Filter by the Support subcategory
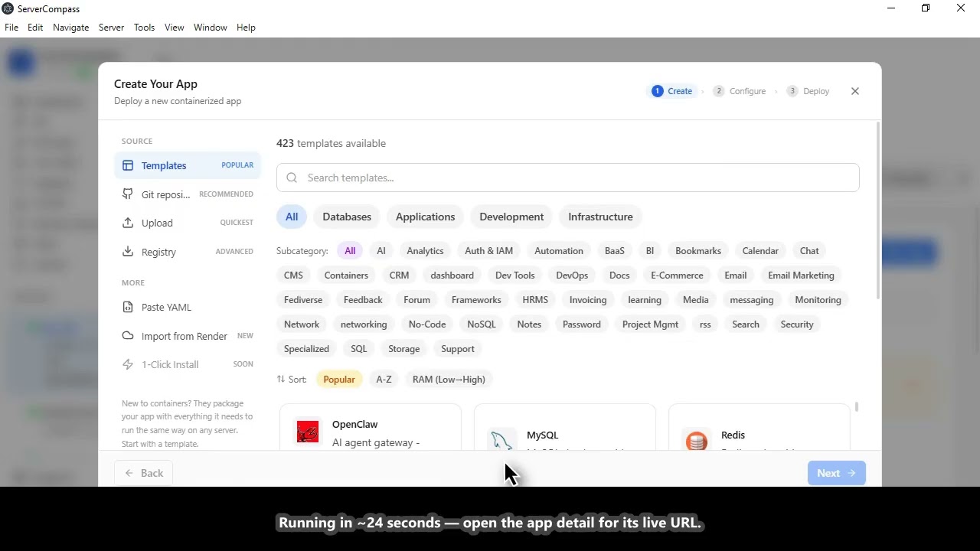The width and height of the screenshot is (980, 551). click(458, 349)
